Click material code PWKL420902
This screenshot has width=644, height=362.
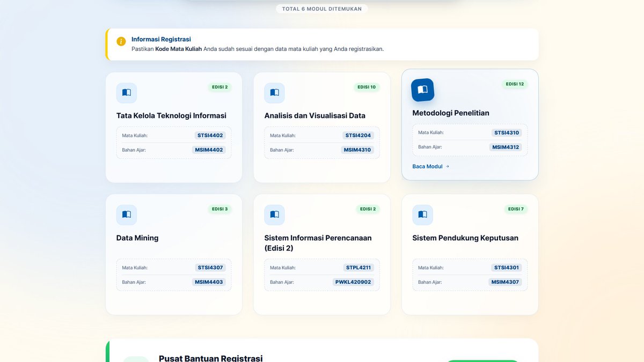354,282
